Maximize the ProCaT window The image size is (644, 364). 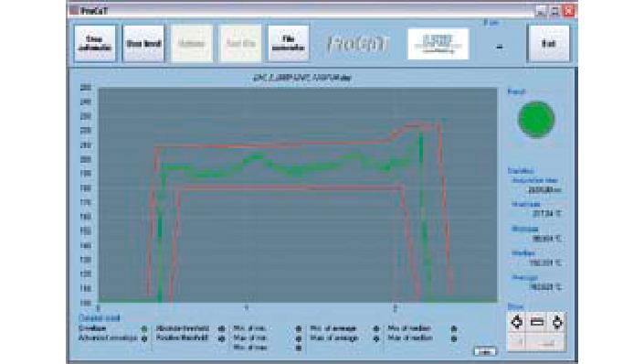(x=554, y=11)
